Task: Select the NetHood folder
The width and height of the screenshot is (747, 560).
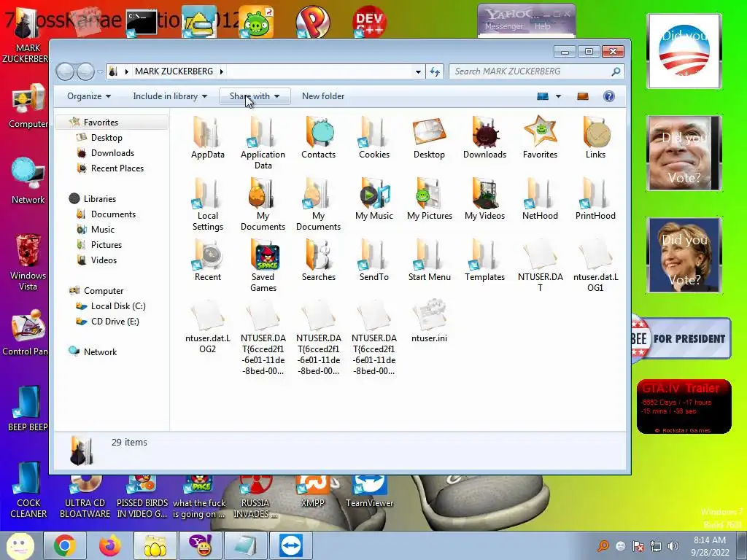Action: coord(540,199)
